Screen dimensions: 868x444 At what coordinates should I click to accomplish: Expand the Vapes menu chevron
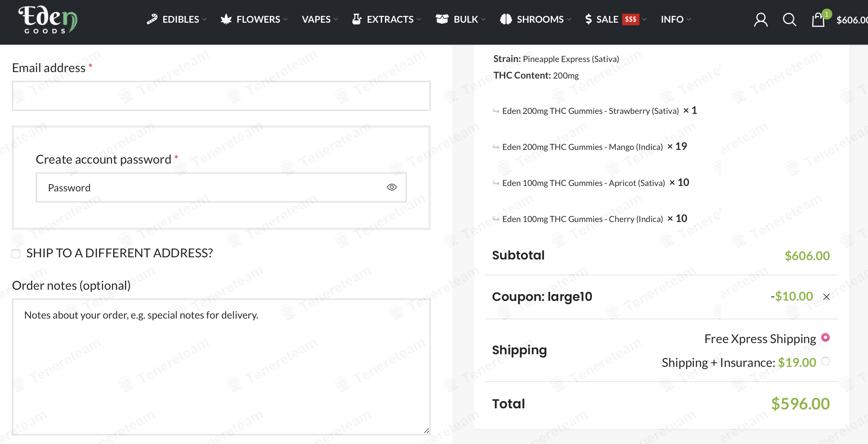click(x=336, y=19)
